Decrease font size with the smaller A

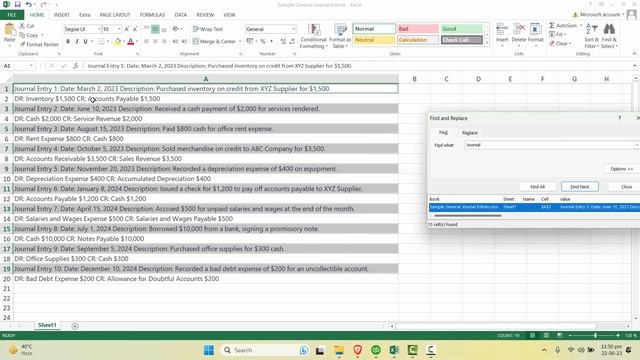(x=135, y=29)
